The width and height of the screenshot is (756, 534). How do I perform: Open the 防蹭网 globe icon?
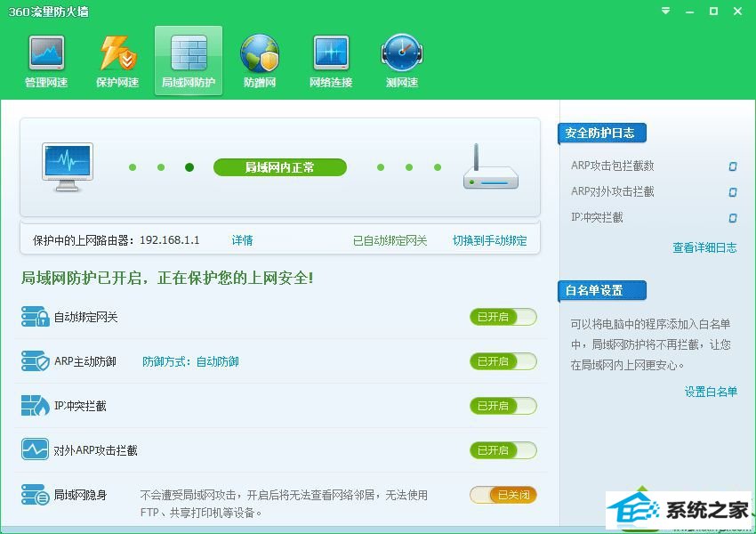[x=260, y=53]
